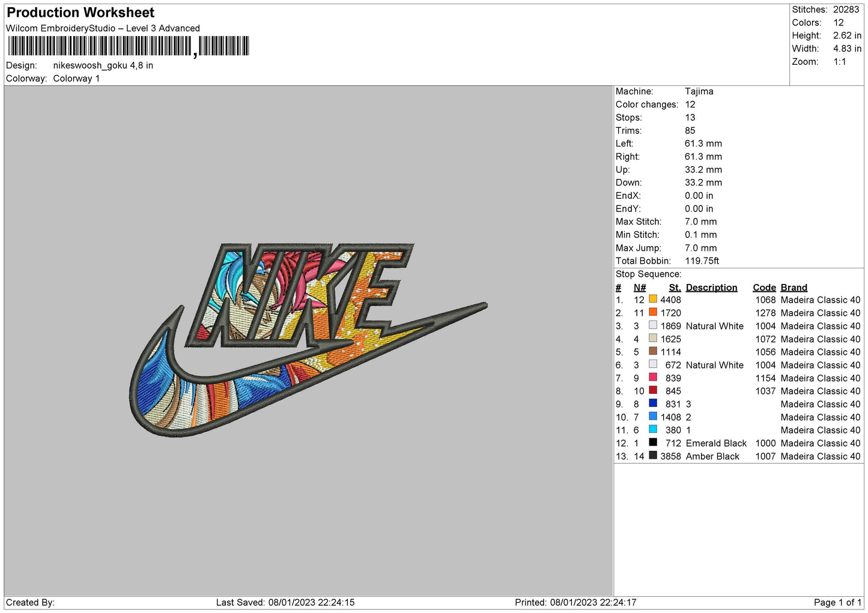868x613 pixels.
Task: Click the pink swatch with 839 stitches
Action: 653,378
